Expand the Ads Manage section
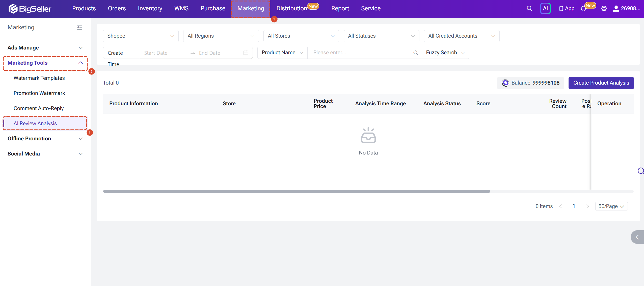The height and width of the screenshot is (286, 644). coord(45,48)
